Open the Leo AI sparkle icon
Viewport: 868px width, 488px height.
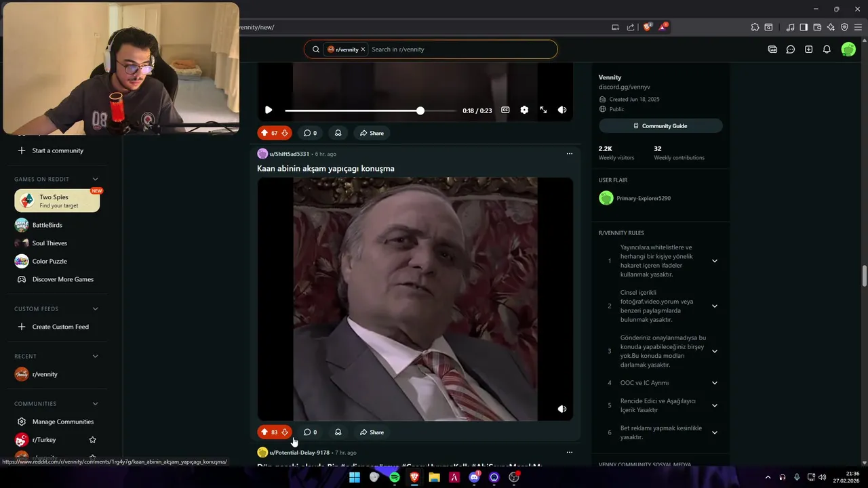831,27
